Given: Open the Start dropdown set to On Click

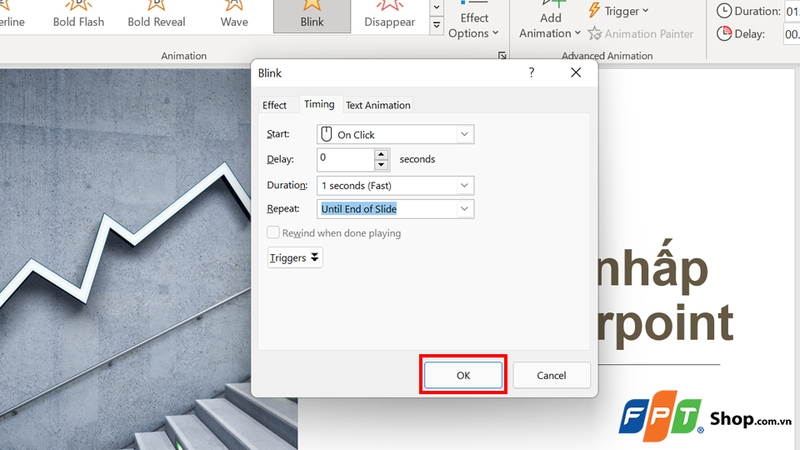Looking at the screenshot, I should (394, 134).
